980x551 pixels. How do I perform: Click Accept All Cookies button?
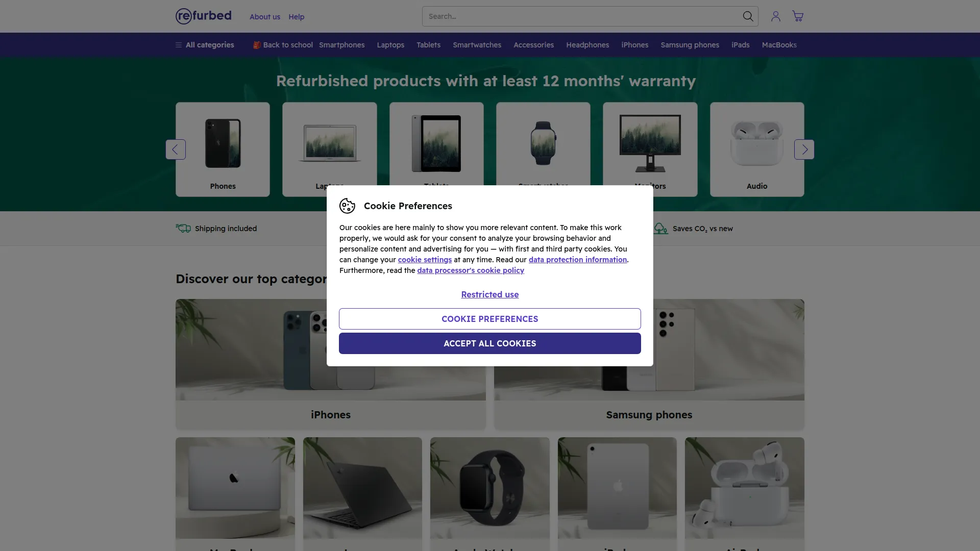(490, 343)
